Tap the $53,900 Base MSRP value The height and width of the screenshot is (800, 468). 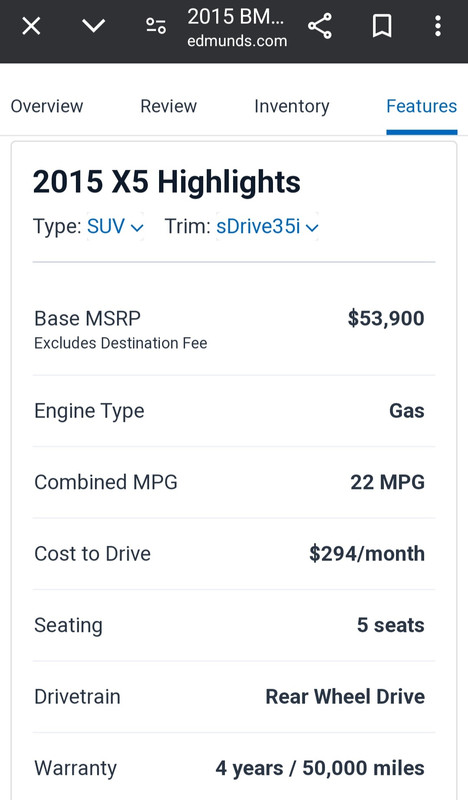click(x=386, y=318)
